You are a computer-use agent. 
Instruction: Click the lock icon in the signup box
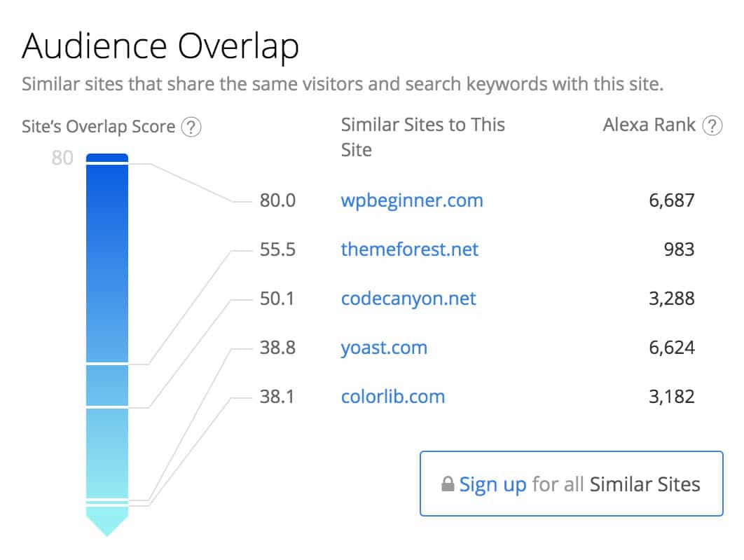pyautogui.click(x=448, y=484)
